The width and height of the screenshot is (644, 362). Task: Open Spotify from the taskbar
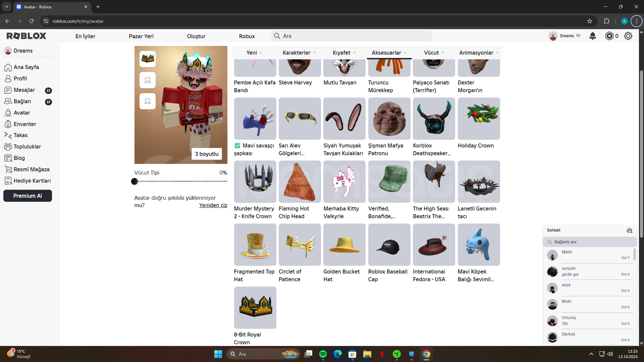click(x=323, y=354)
